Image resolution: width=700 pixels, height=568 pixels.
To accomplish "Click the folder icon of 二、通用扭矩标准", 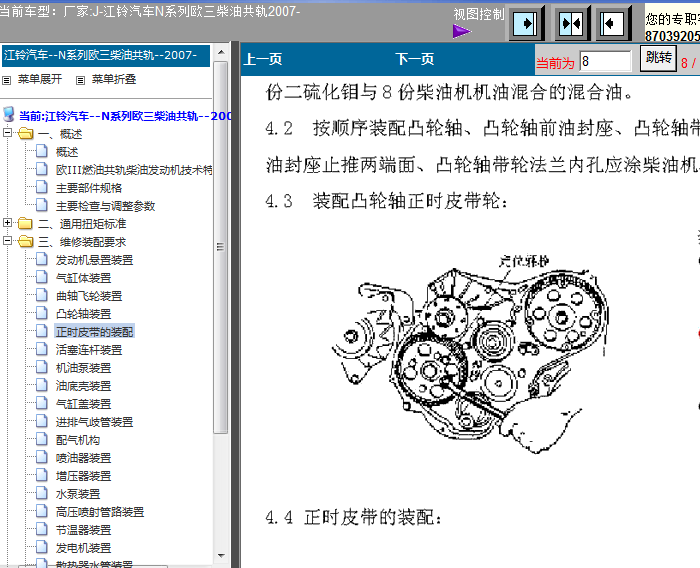I will 25,223.
